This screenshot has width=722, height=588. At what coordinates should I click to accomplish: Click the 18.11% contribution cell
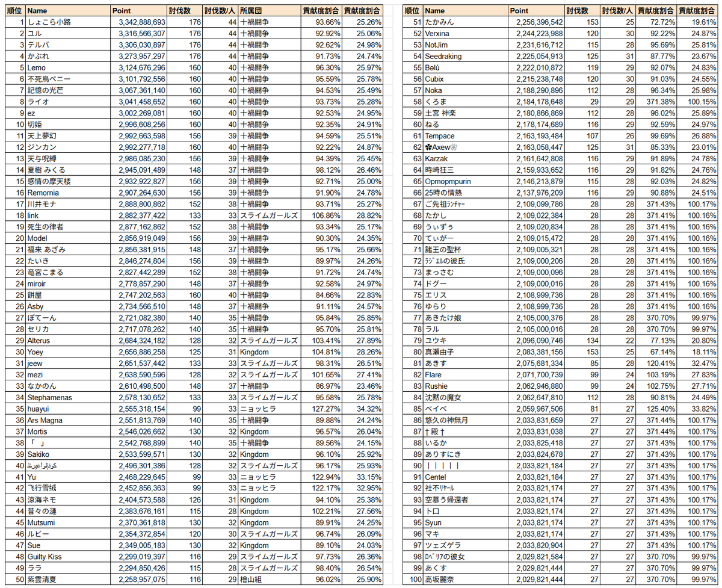(x=697, y=352)
